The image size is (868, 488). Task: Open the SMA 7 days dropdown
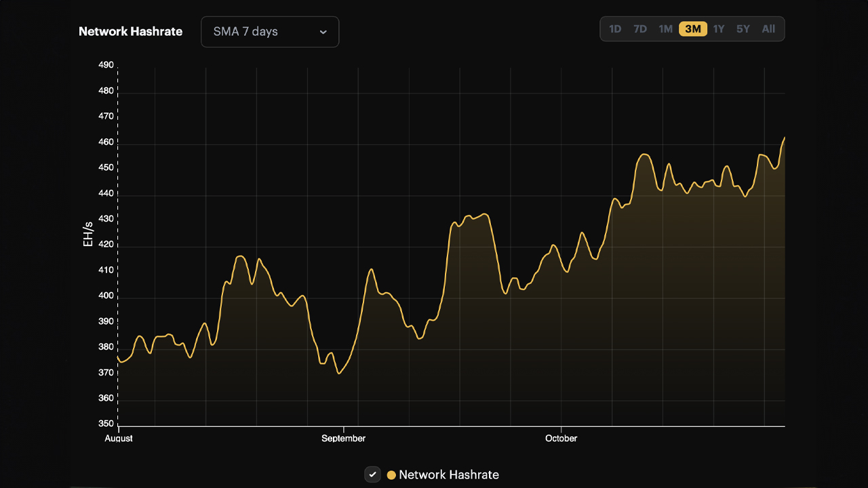[269, 31]
